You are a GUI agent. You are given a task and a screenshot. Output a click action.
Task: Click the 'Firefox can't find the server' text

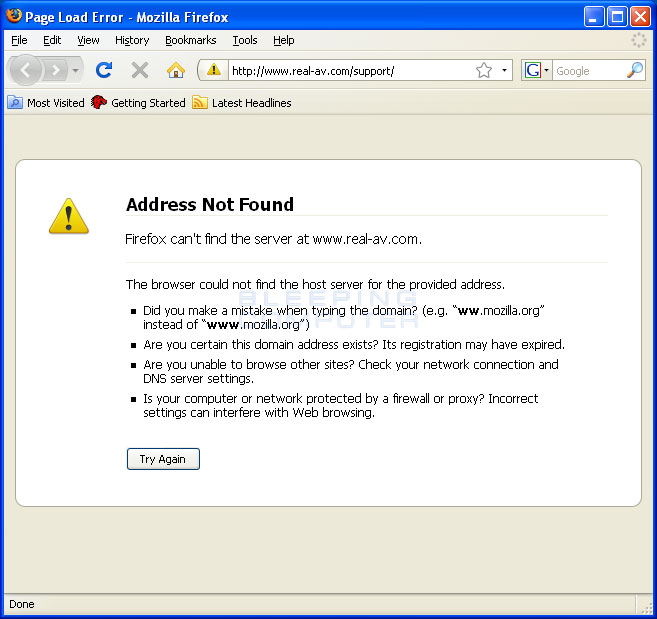pyautogui.click(x=273, y=239)
